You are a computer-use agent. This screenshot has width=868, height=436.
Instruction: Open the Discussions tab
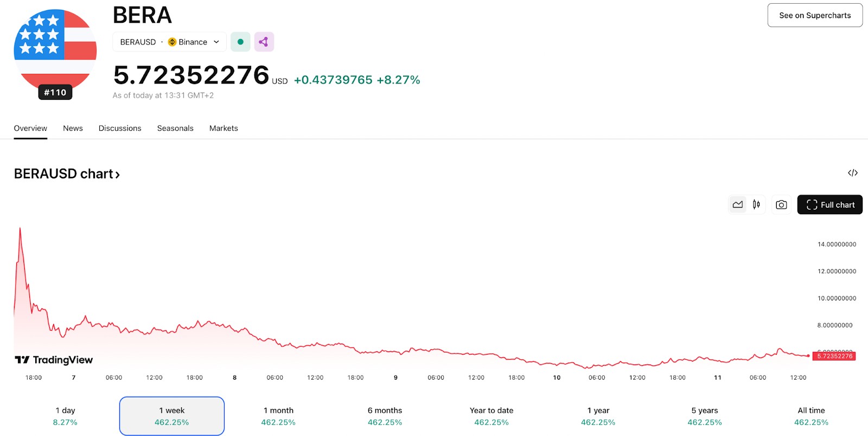(x=120, y=129)
